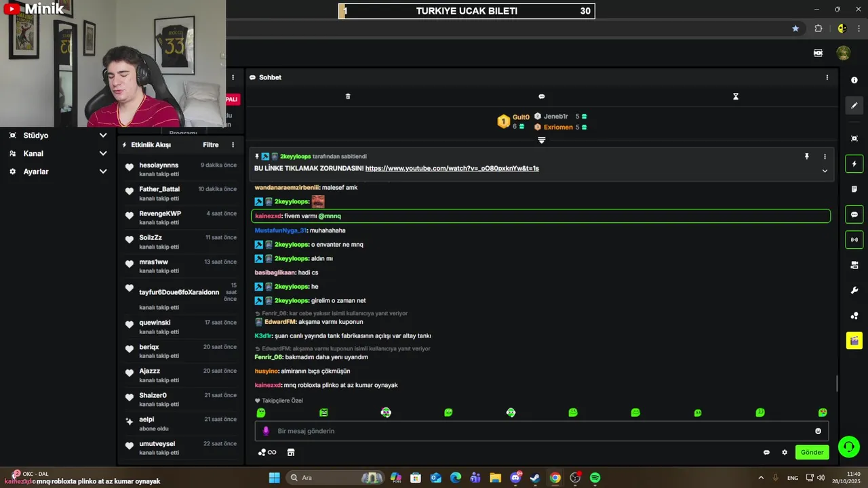Open the Sohbet panel three-dot menu
This screenshot has height=488, width=868.
click(x=827, y=77)
